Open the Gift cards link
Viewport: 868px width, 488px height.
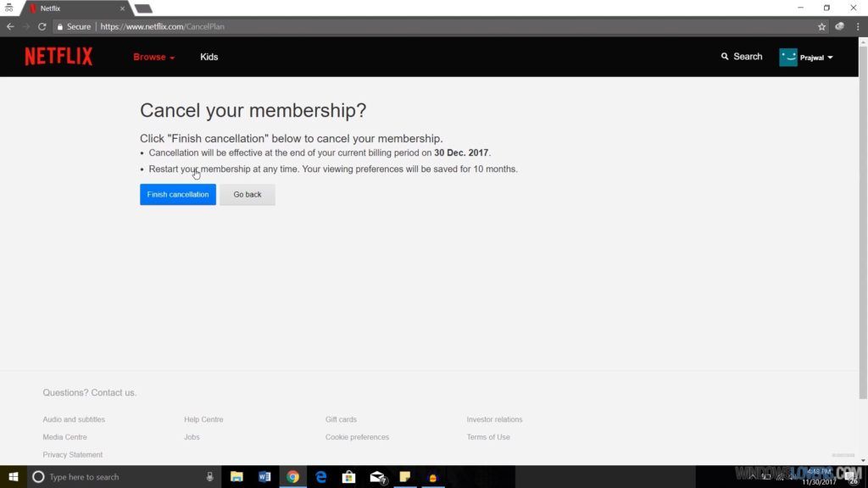pos(341,419)
